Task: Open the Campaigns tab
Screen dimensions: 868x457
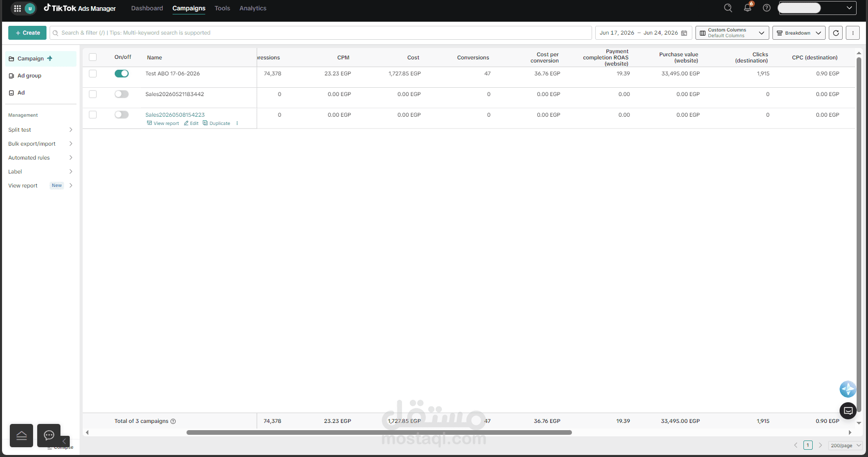Action: tap(189, 8)
